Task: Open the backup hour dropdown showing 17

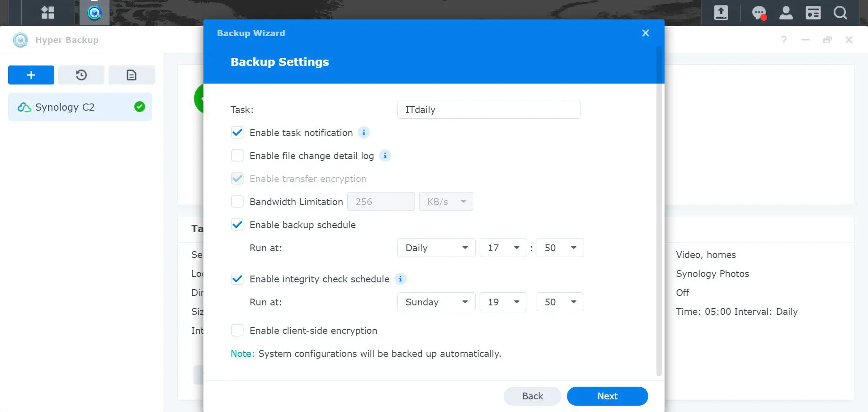Action: pyautogui.click(x=503, y=248)
